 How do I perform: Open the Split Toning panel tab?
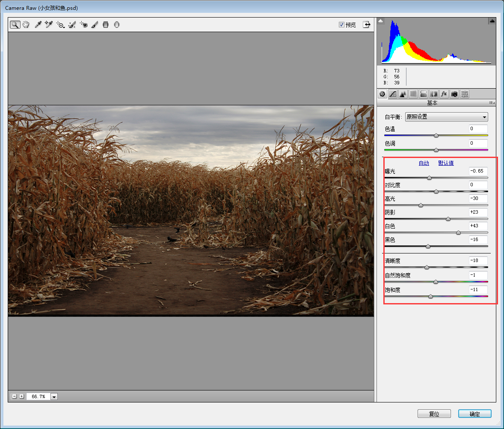(x=423, y=94)
